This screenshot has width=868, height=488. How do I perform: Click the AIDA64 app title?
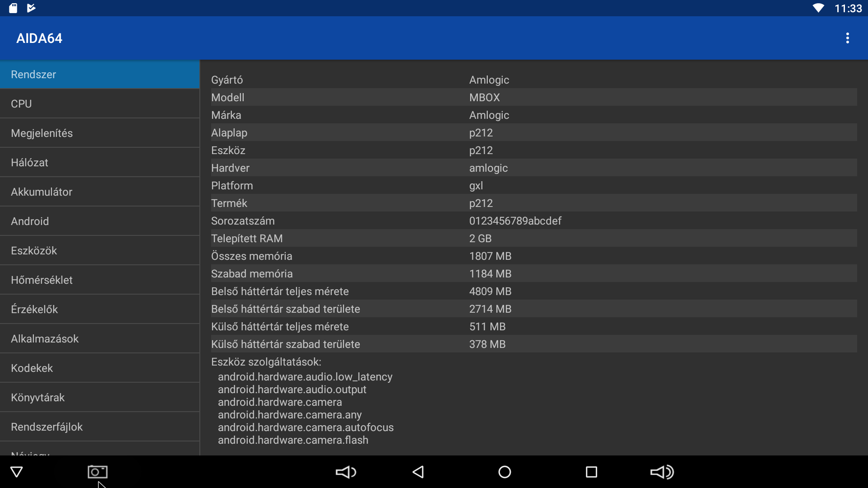tap(39, 38)
